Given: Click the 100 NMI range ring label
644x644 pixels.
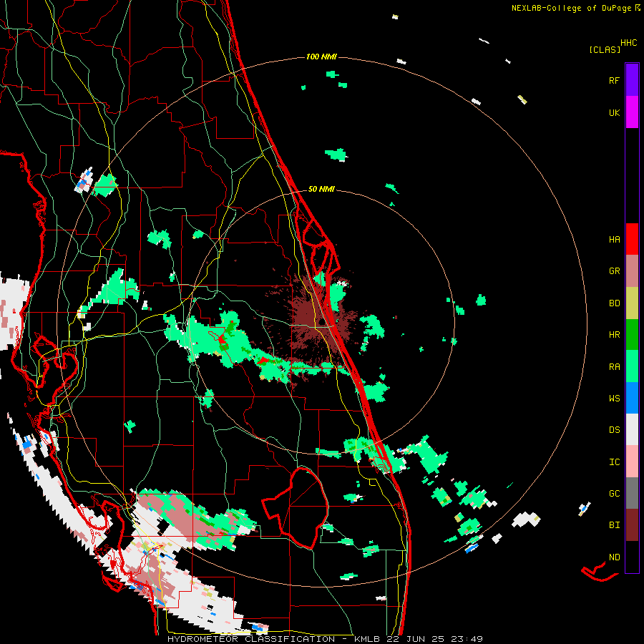Looking at the screenshot, I should pyautogui.click(x=321, y=57).
